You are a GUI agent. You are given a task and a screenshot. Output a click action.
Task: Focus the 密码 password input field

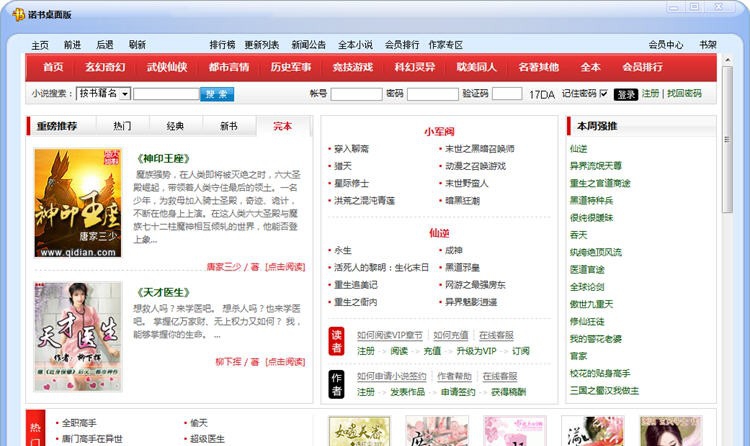click(x=432, y=94)
